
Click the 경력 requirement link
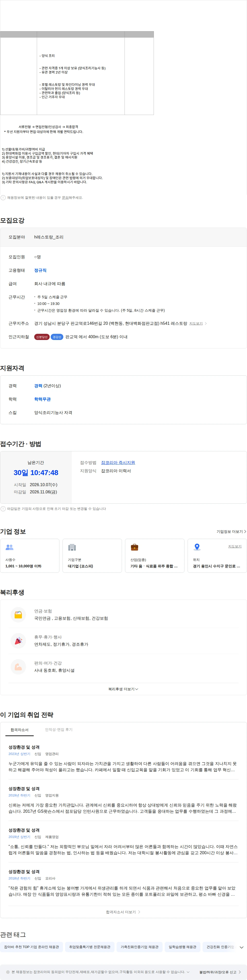click(38, 386)
